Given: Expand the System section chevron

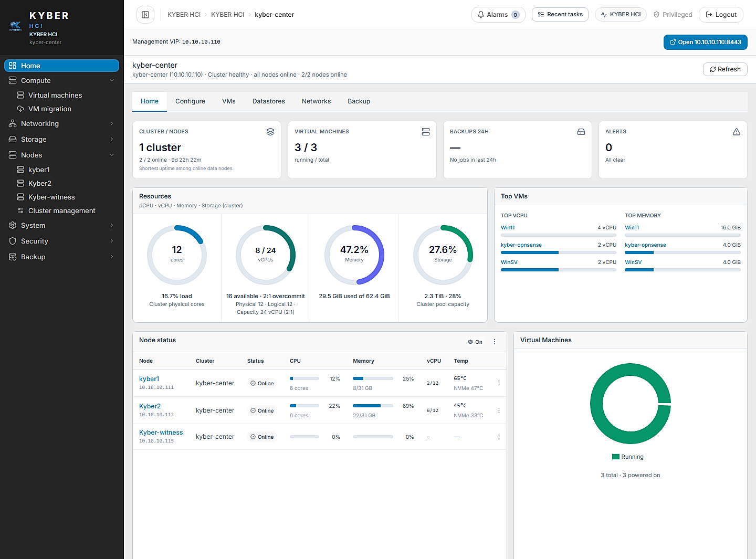Looking at the screenshot, I should (112, 225).
